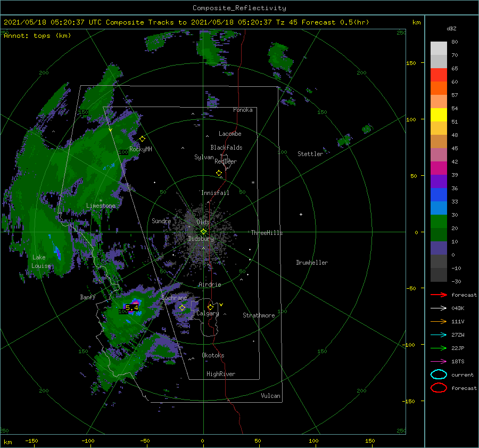Click the Stettler label
Screen dimensions: 479x448
pos(310,154)
